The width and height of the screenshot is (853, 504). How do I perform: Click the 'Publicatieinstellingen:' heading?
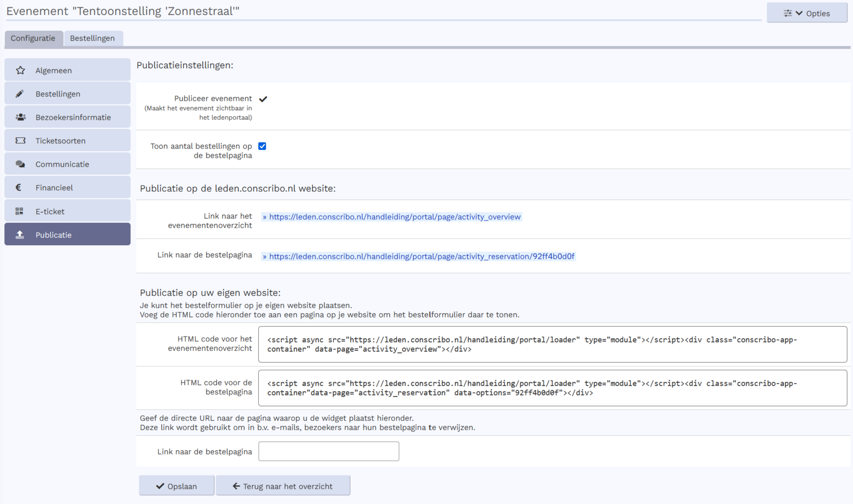coord(185,65)
